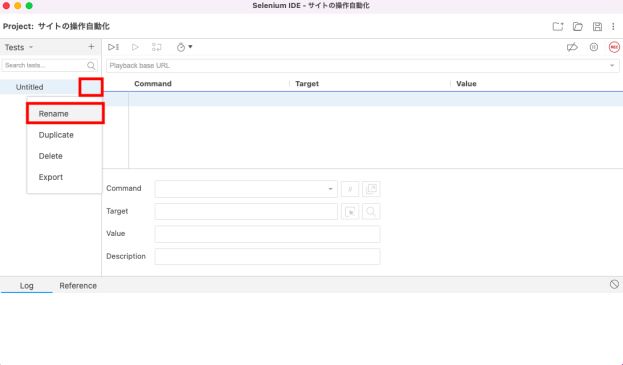Image resolution: width=623 pixels, height=365 pixels.
Task: Select target in page icon
Action: tap(350, 212)
